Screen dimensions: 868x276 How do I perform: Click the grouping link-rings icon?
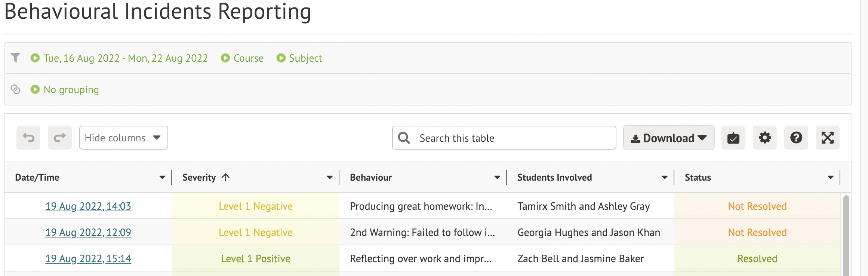pyautogui.click(x=15, y=89)
